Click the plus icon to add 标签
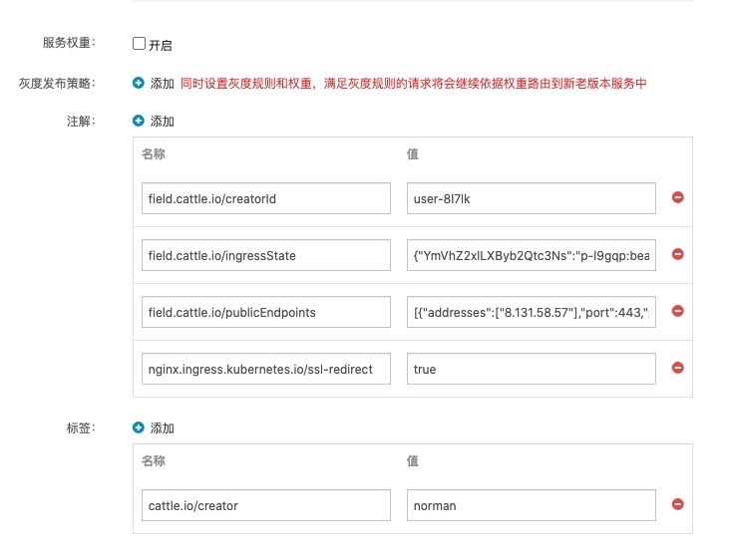 (139, 427)
